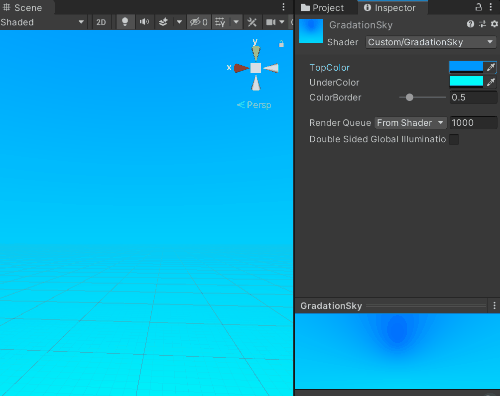Click GradationSky material thumbnail icon
Viewport: 500px width, 396px height.
click(311, 31)
